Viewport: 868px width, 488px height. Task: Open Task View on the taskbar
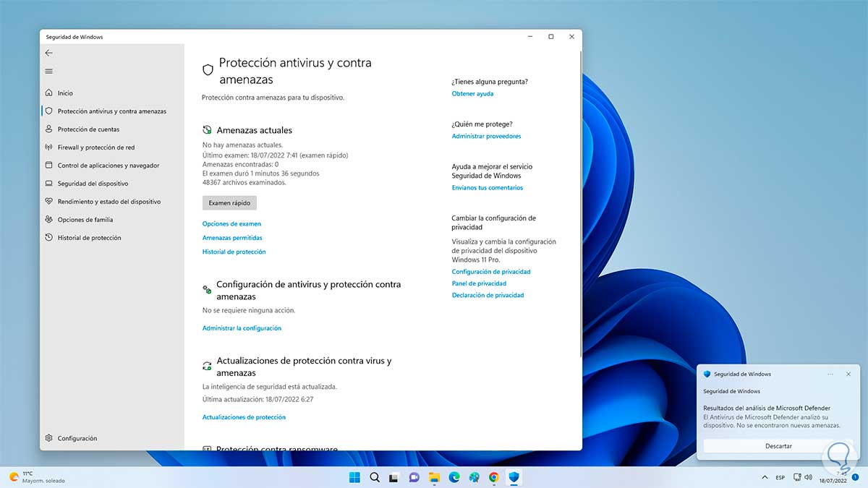coord(394,477)
